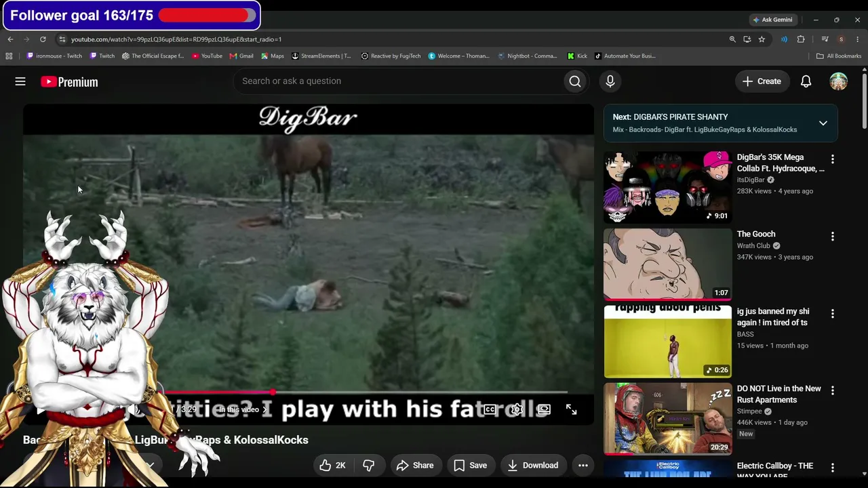
Task: Open options for The Gooch video
Action: tap(833, 237)
